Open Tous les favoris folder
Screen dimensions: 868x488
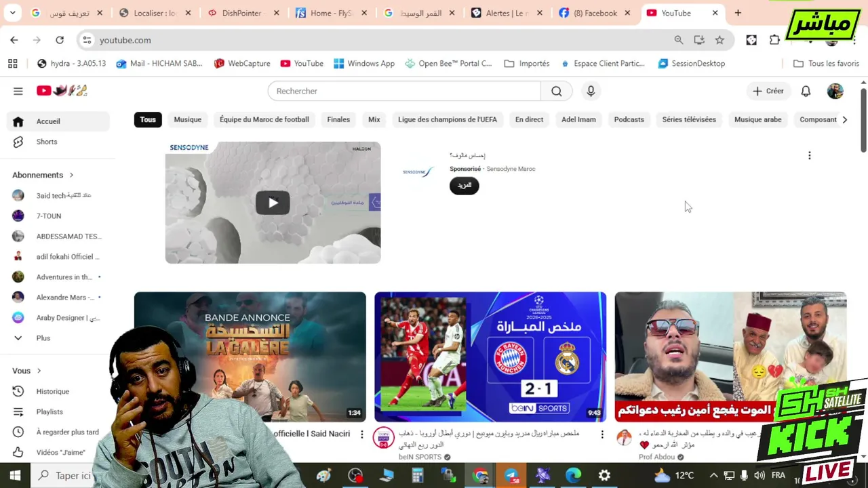(826, 63)
